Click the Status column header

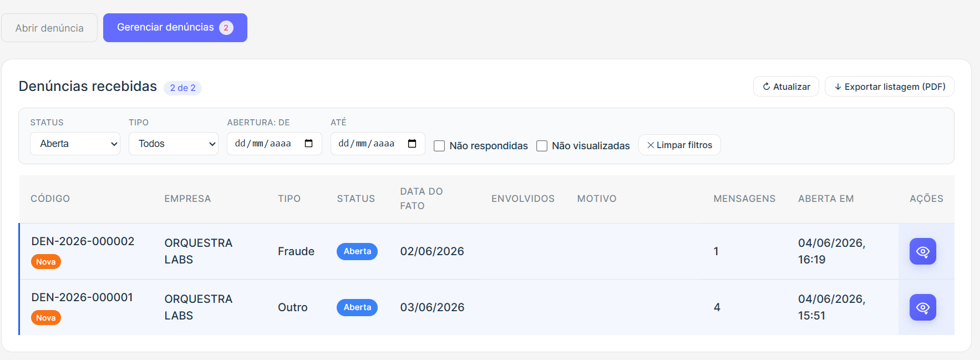tap(356, 199)
